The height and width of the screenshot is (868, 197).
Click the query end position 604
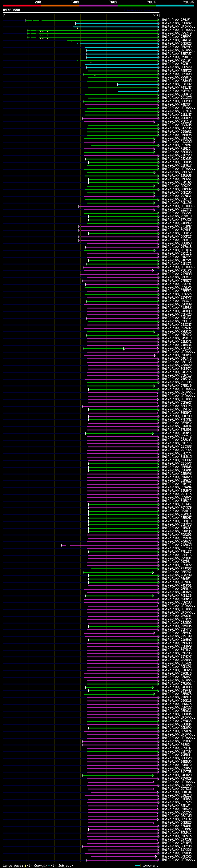(x=155, y=15)
